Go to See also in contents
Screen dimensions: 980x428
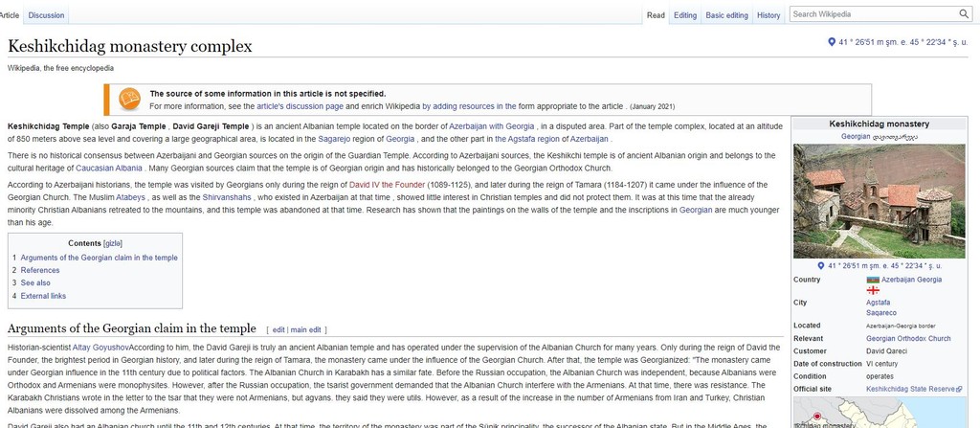(x=35, y=282)
